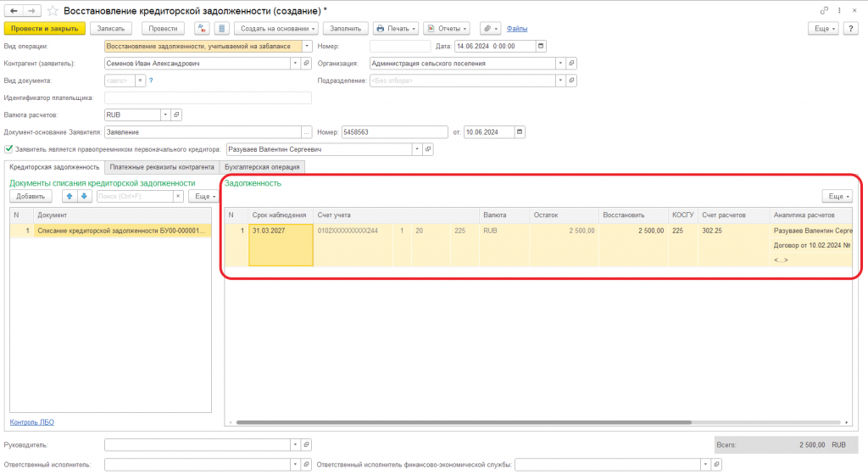Click ellipsis button of Документ-основание Заявителя
Viewport: 868px width, 474px height.
[x=306, y=131]
